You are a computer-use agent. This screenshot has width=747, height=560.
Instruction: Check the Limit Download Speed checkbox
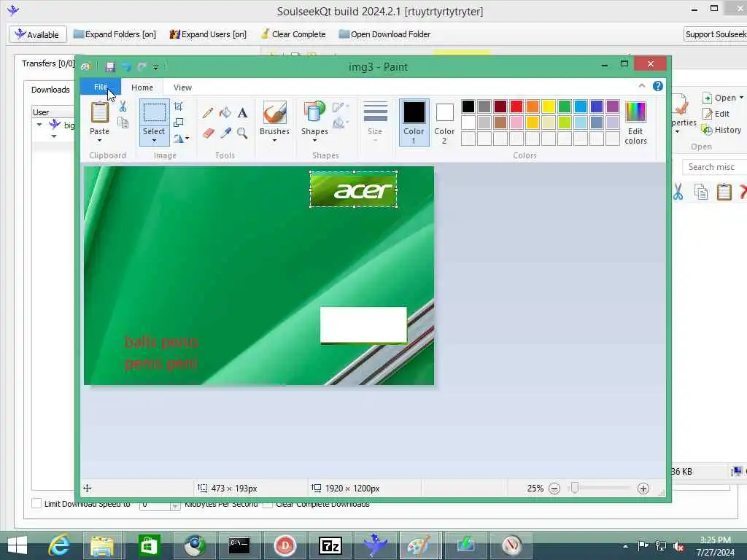36,503
